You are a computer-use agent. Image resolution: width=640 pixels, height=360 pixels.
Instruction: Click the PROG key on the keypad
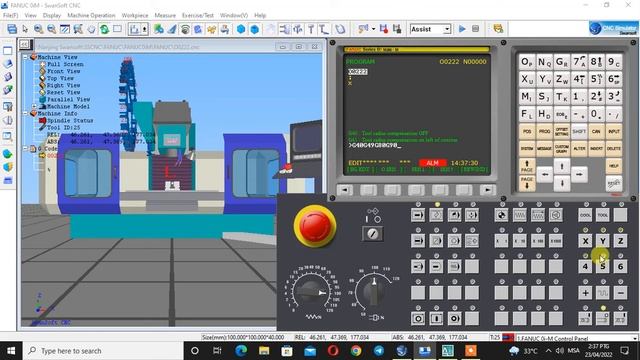click(x=544, y=132)
